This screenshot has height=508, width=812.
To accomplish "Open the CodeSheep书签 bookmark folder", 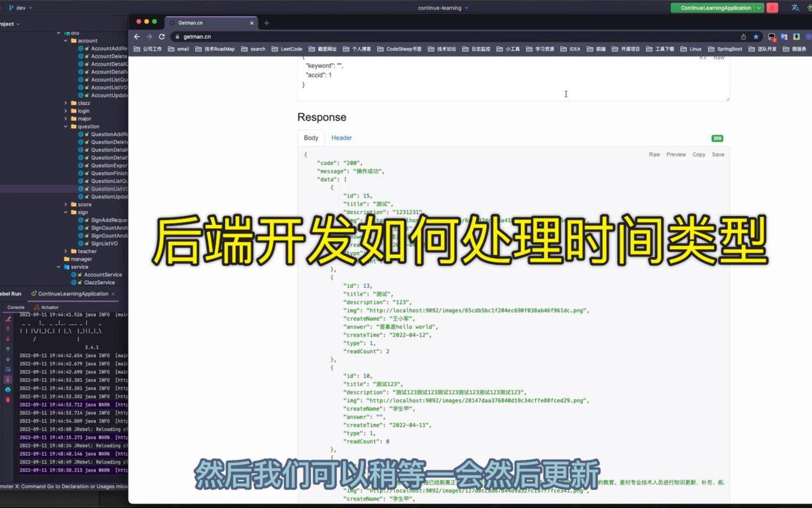I will (x=399, y=49).
